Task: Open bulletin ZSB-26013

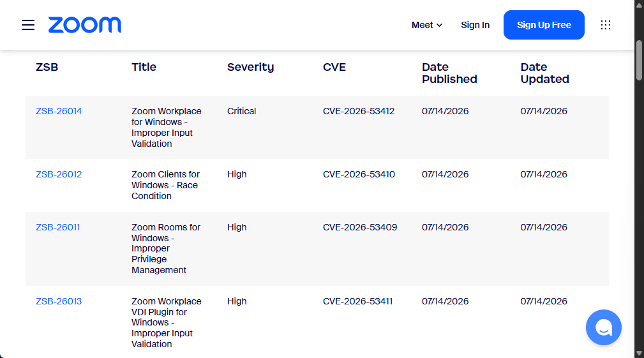Action: tap(59, 301)
